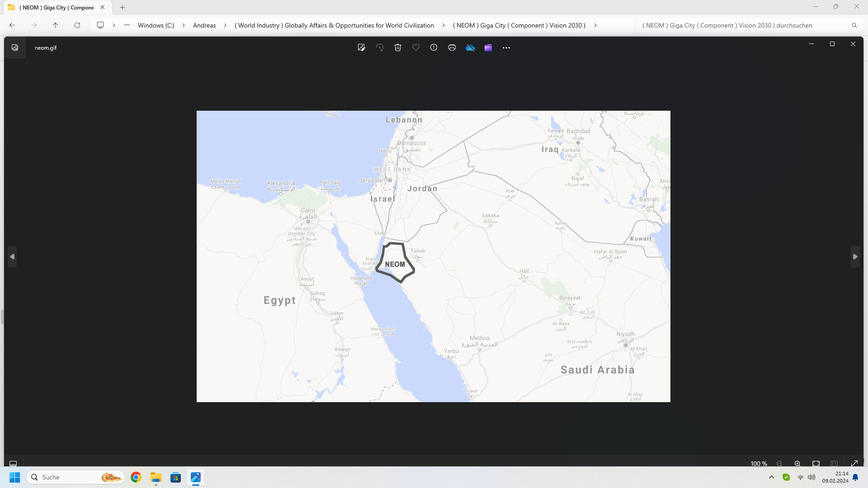The height and width of the screenshot is (488, 868).
Task: Fit image to window
Action: click(816, 464)
